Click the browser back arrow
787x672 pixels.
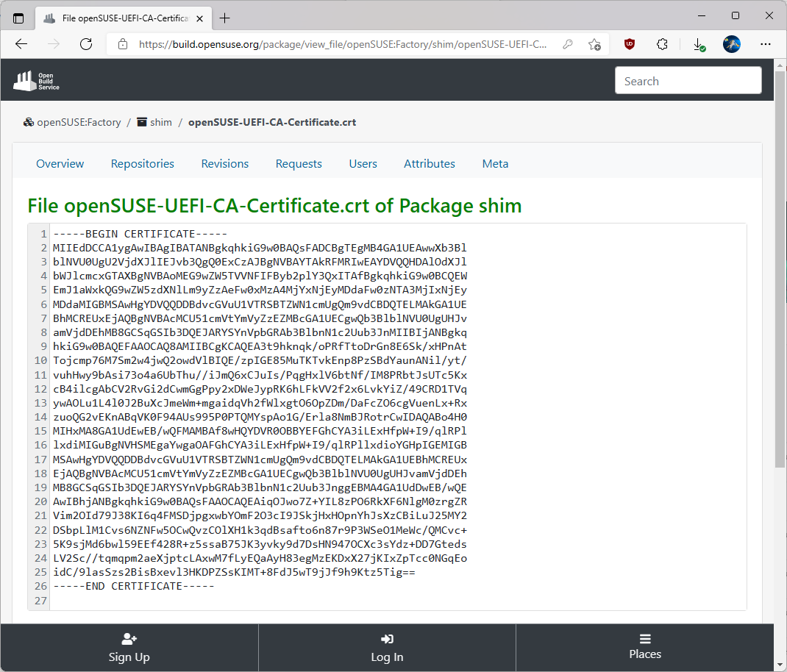tap(21, 44)
